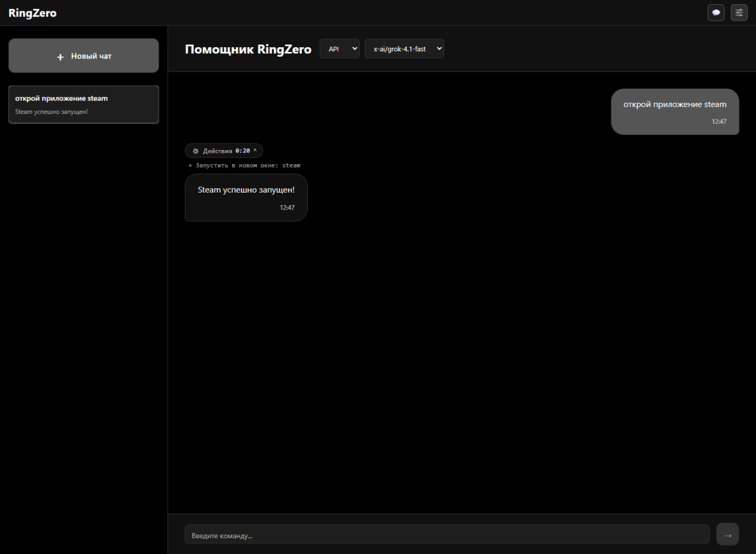This screenshot has height=554, width=756.
Task: Click the plus icon inside Новый чат button
Action: 60,56
